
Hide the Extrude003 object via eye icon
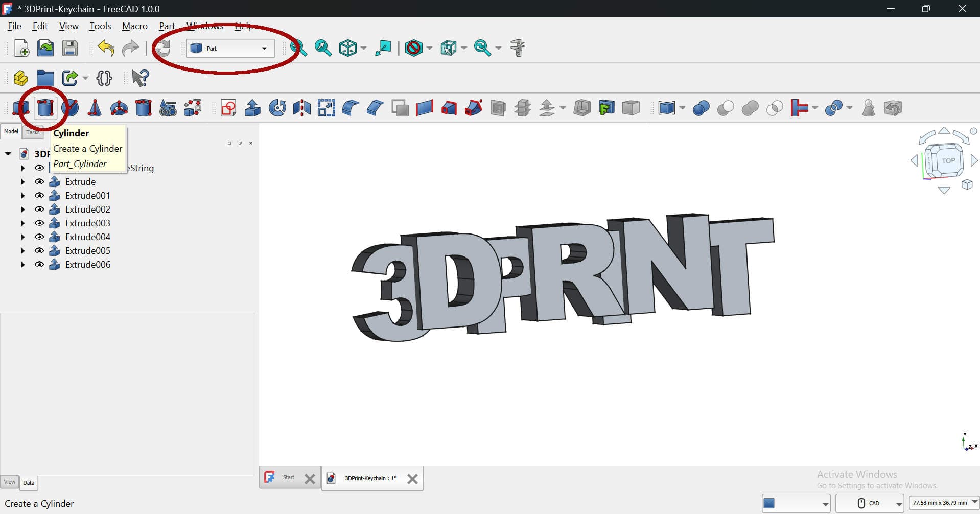click(39, 223)
